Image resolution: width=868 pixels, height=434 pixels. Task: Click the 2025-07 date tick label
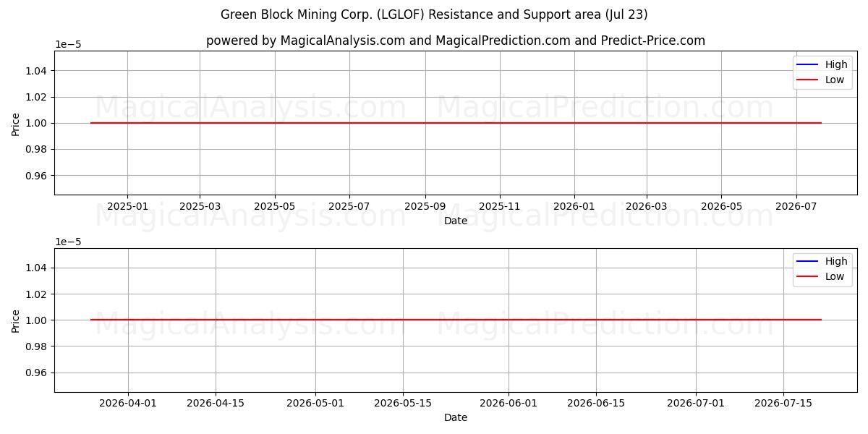349,206
